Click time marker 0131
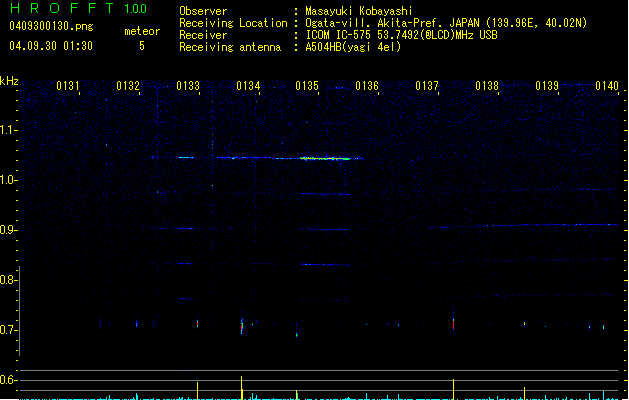 68,86
